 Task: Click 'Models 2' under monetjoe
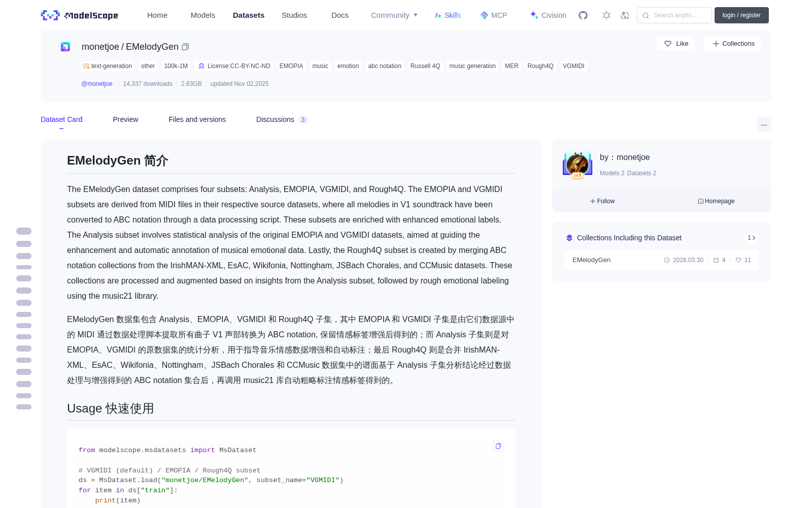pyautogui.click(x=612, y=173)
